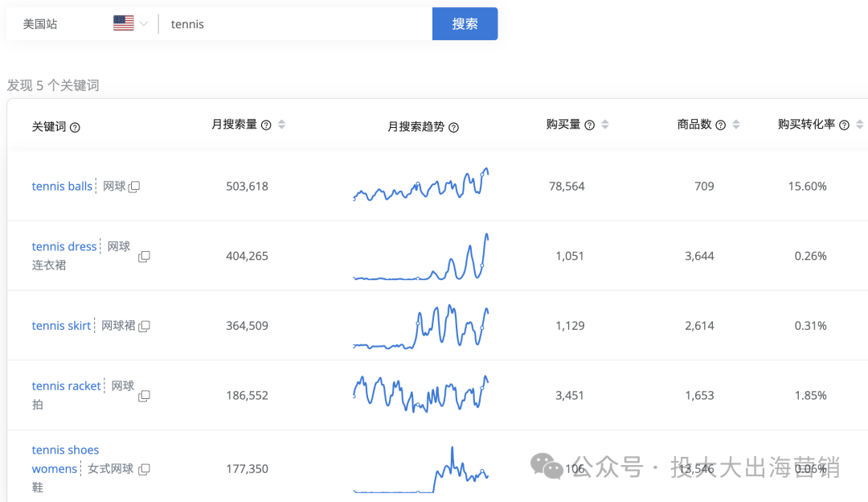868x502 pixels.
Task: Sort by 购买量 column arrows
Action: [x=605, y=125]
